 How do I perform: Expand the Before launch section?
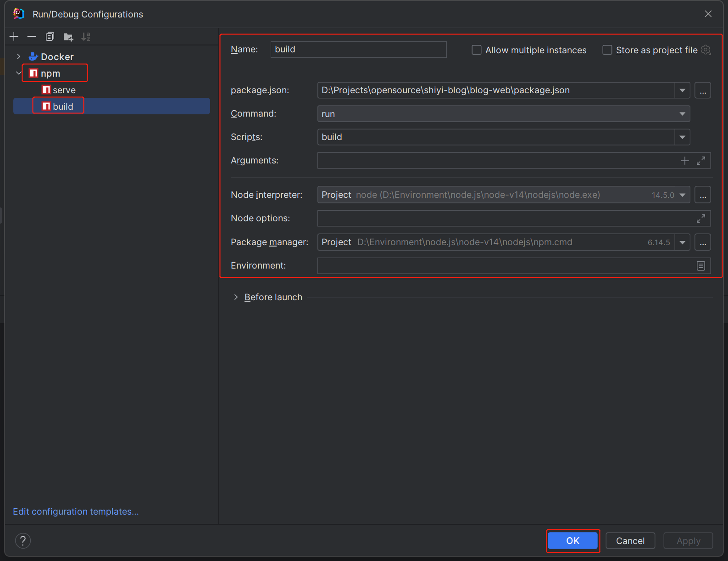tap(236, 297)
